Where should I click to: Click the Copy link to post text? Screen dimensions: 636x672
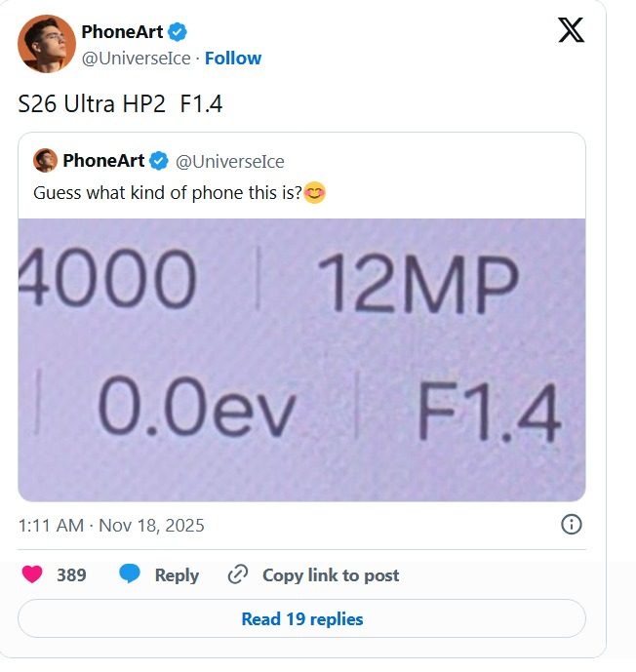point(331,575)
